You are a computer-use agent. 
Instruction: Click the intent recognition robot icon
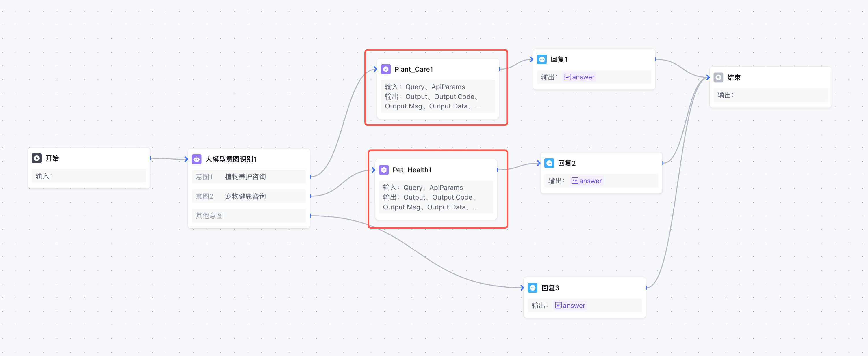coord(196,159)
